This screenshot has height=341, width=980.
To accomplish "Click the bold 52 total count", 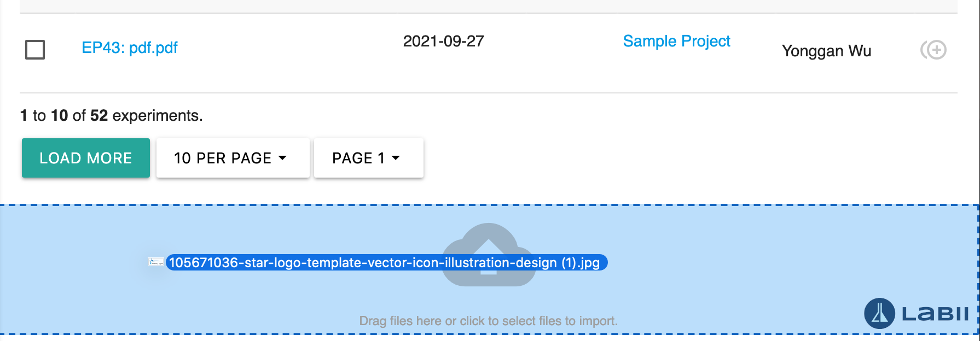I will (99, 115).
